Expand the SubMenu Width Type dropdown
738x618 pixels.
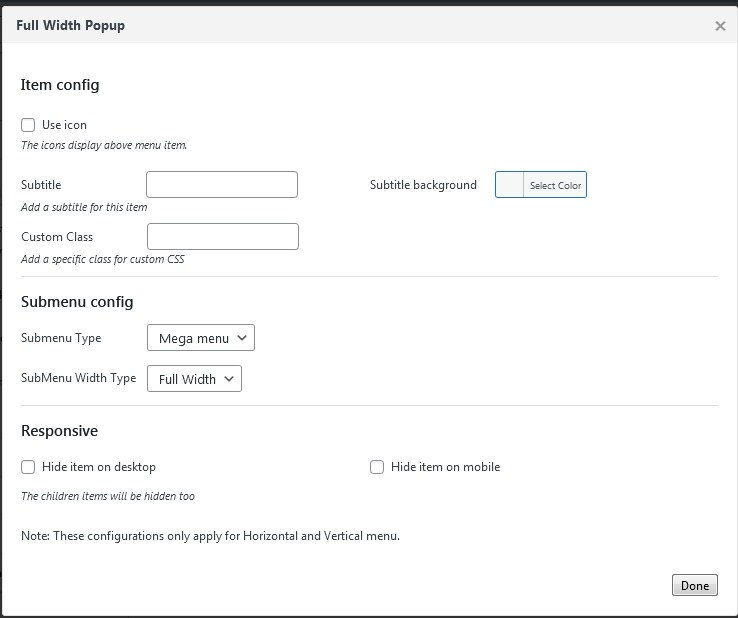[194, 379]
